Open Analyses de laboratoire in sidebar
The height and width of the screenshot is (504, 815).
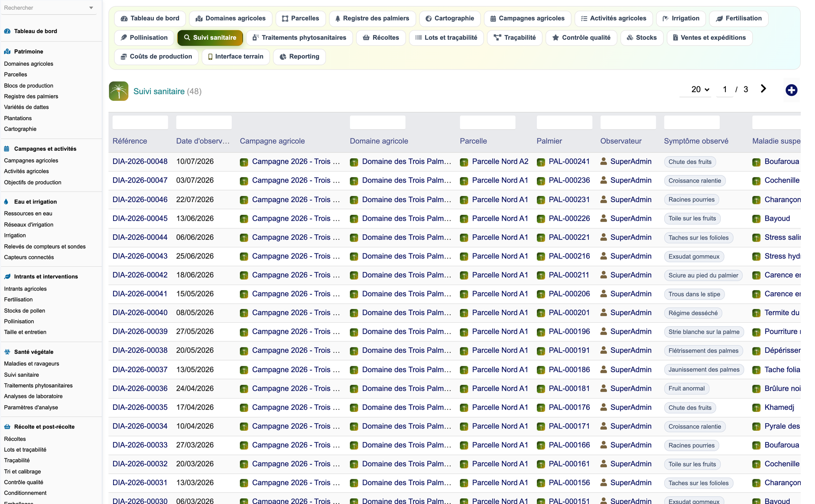point(33,396)
